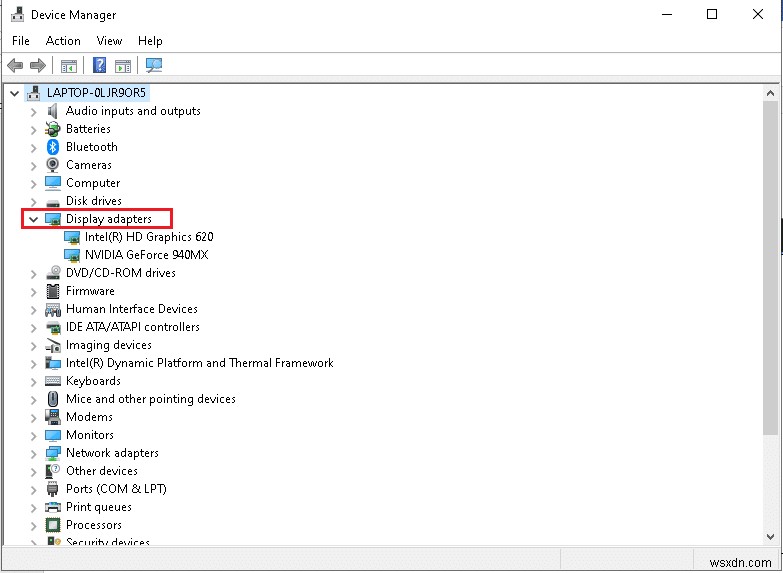Image resolution: width=783 pixels, height=573 pixels.
Task: Click the Processors chip icon
Action: 52,525
